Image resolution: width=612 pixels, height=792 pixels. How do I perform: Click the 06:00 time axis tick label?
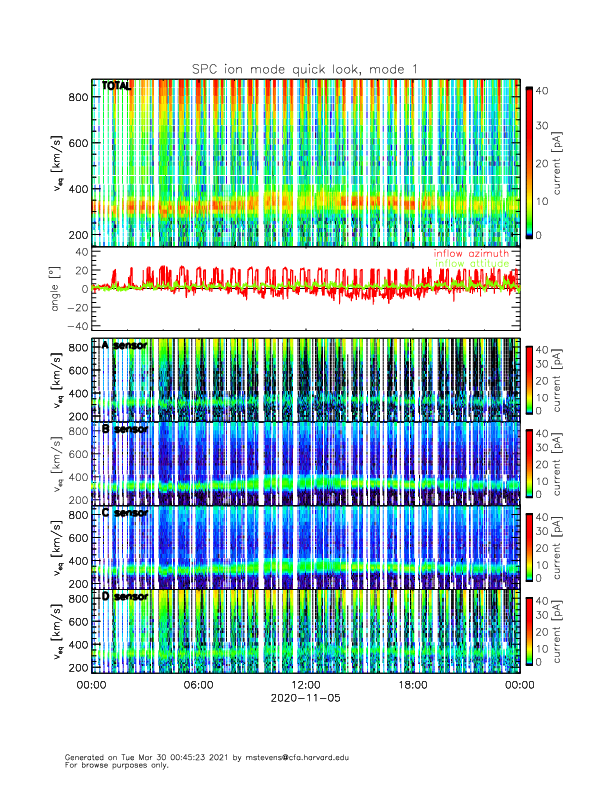(198, 685)
